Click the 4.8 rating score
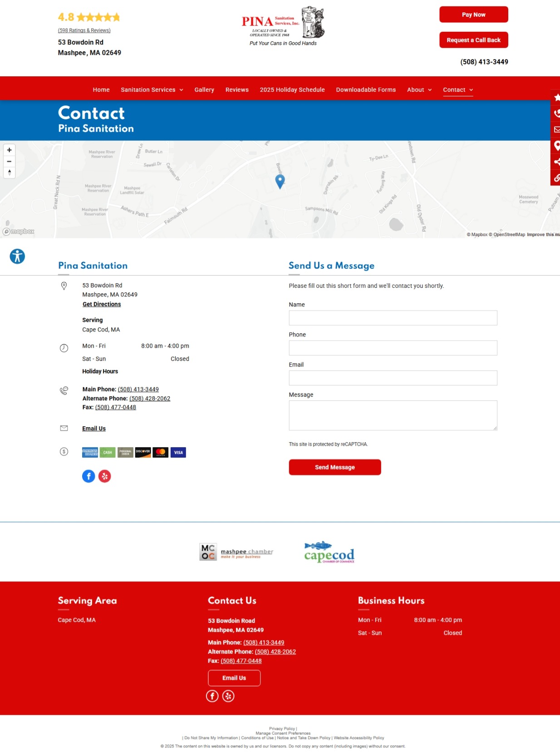 66,17
